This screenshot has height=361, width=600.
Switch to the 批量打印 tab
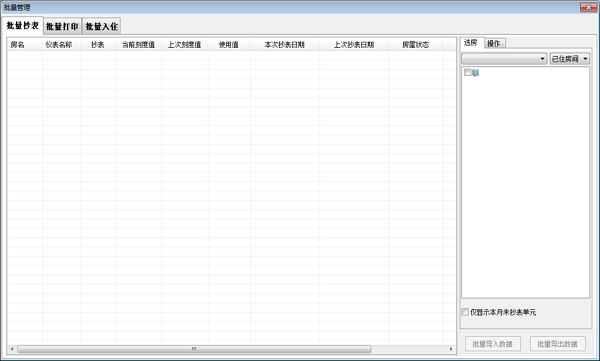(x=62, y=26)
